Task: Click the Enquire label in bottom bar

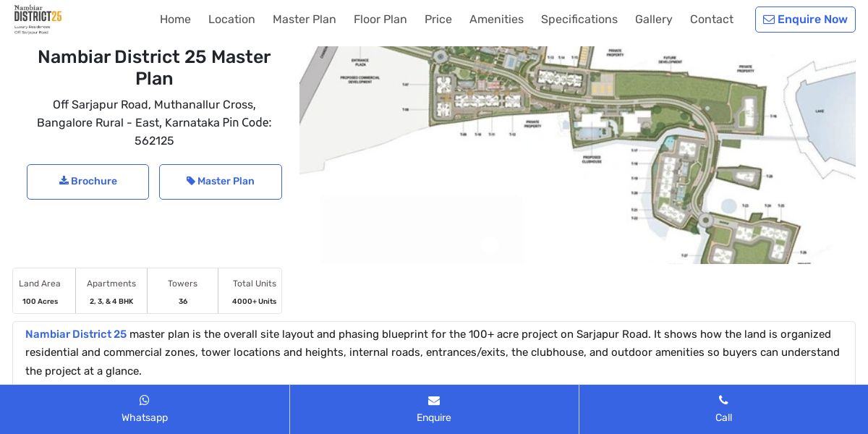Action: pyautogui.click(x=434, y=417)
